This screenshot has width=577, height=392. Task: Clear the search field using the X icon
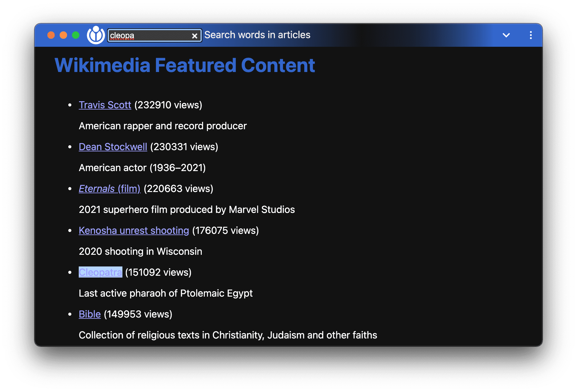(195, 36)
